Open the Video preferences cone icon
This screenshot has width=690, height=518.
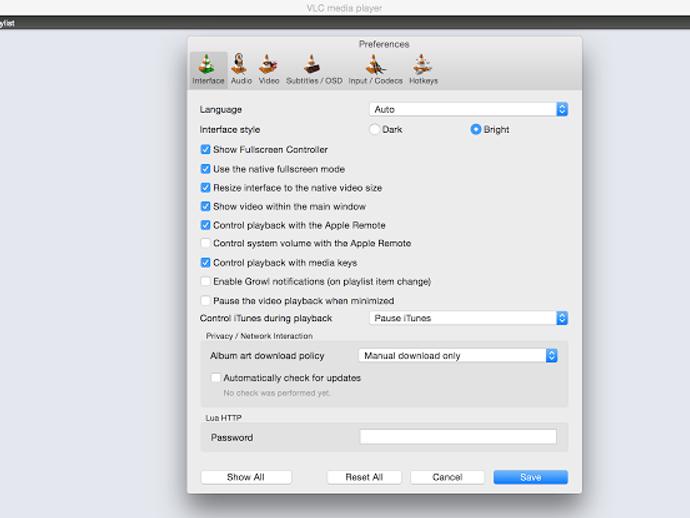pyautogui.click(x=268, y=64)
